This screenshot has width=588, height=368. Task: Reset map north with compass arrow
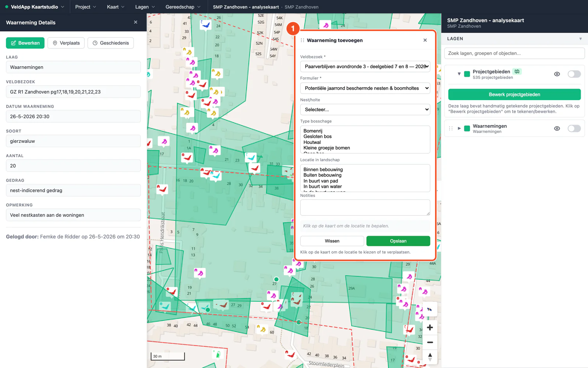click(430, 357)
